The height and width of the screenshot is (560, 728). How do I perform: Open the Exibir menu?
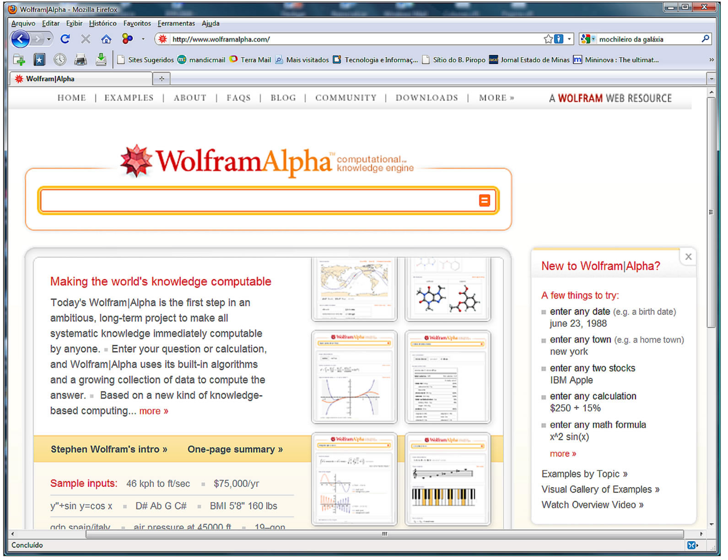click(74, 23)
